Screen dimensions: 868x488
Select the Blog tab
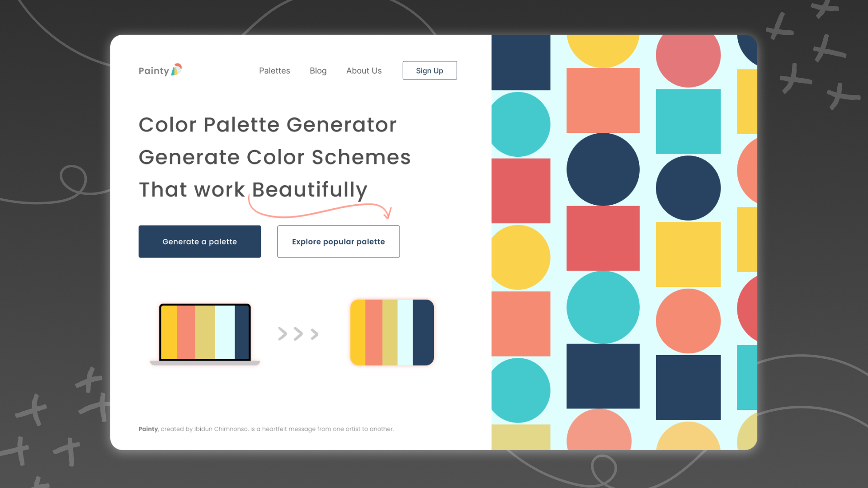click(x=318, y=70)
